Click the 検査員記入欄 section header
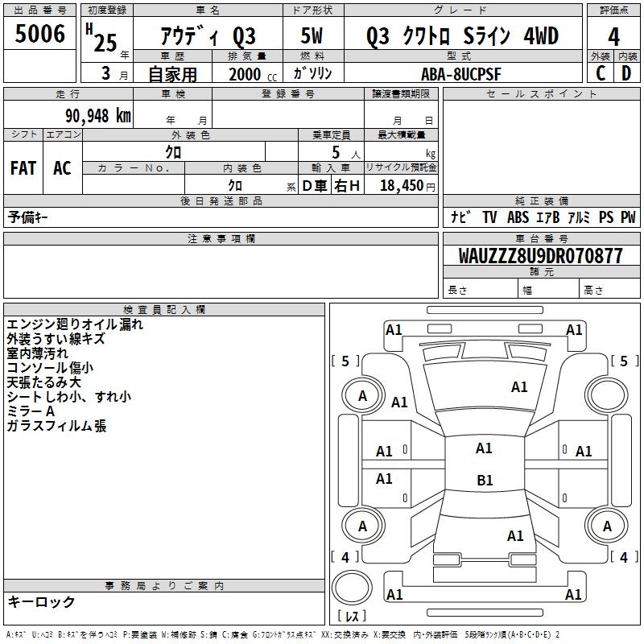 (164, 310)
